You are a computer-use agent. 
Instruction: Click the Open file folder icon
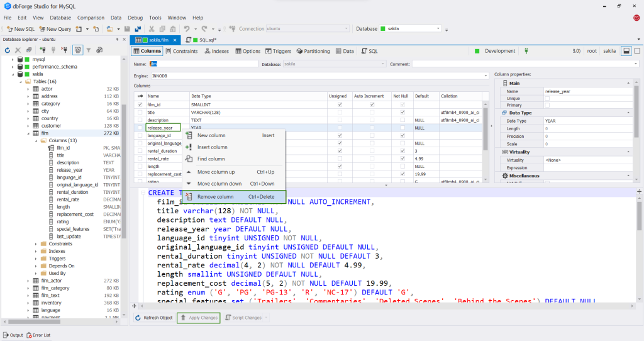109,29
